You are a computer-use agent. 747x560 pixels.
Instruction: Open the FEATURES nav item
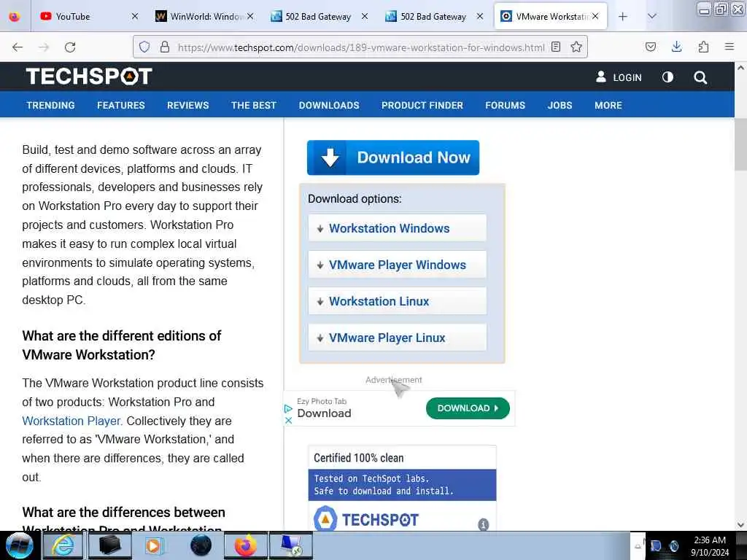coord(121,105)
